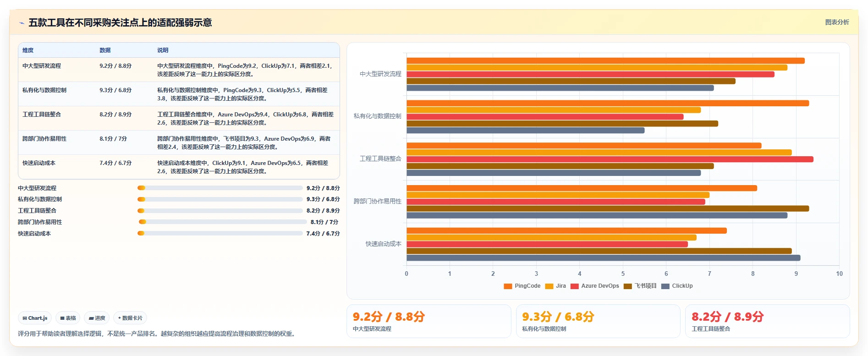The image size is (868, 356).
Task: Click the title 五款工具在不同采购关注点上的适配强弱示意
Action: click(x=120, y=22)
